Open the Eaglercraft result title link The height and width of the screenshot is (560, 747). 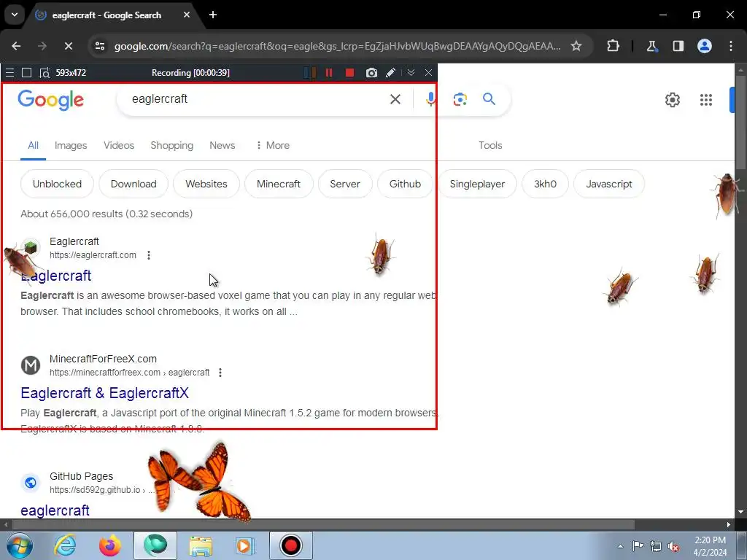pos(55,276)
